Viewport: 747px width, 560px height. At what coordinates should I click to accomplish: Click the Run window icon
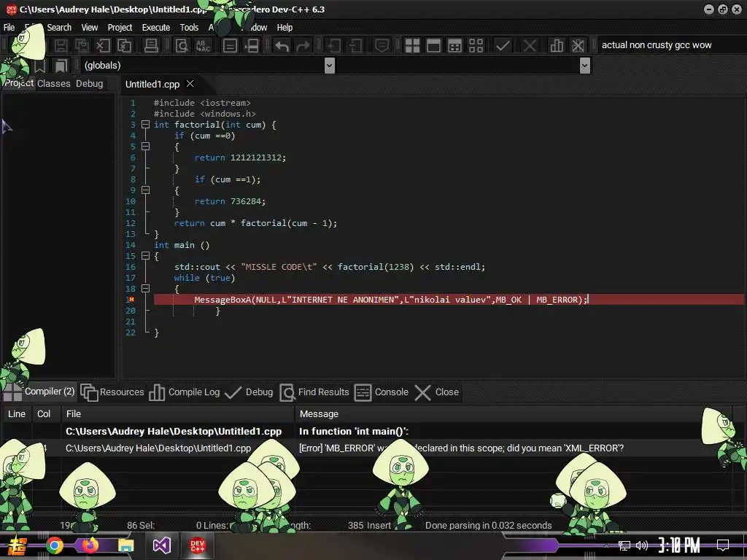433,46
